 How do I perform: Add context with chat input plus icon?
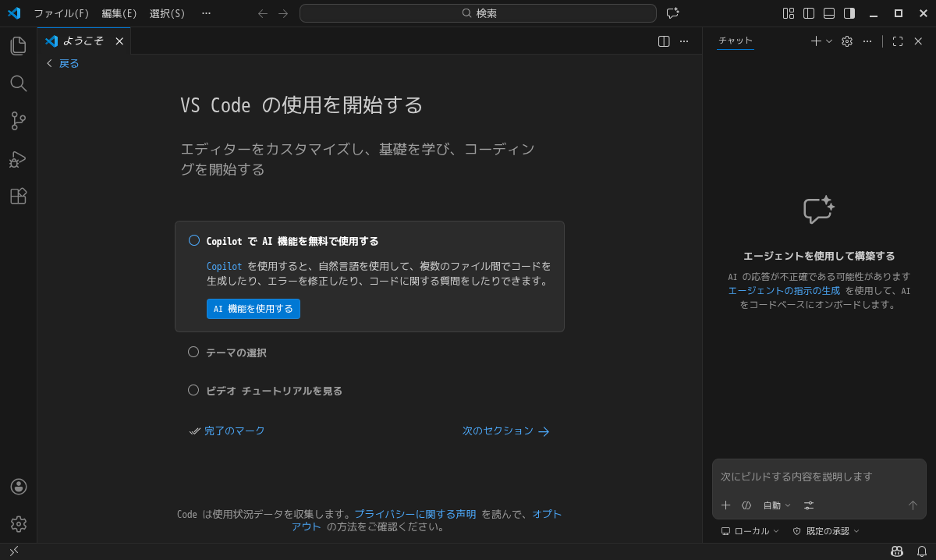tap(726, 505)
